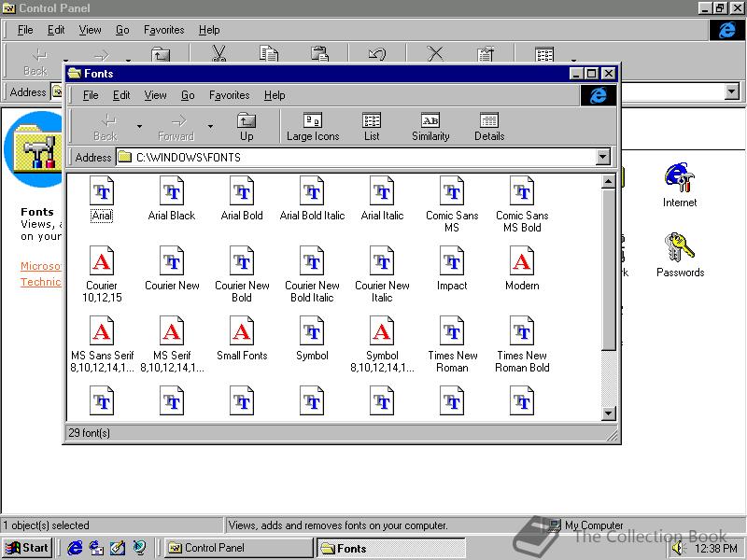Image resolution: width=747 pixels, height=560 pixels.
Task: Click Views icon in Control Panel toolbar
Action: 544,54
